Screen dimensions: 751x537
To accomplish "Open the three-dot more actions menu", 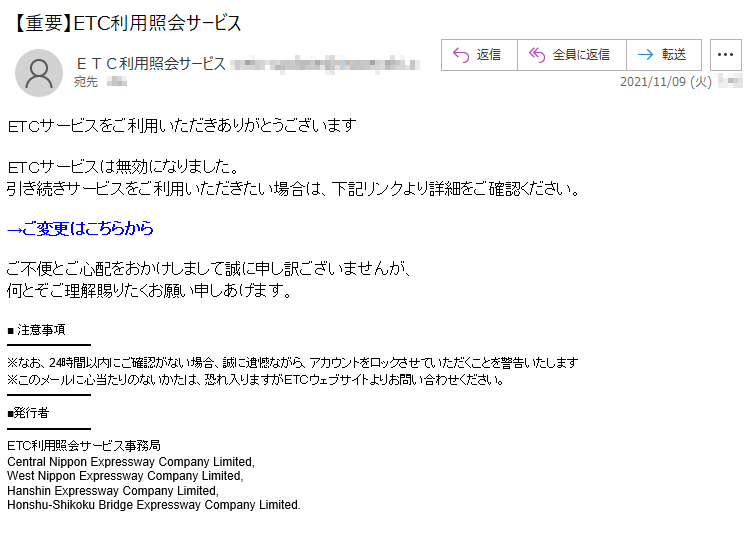I will coord(726,55).
